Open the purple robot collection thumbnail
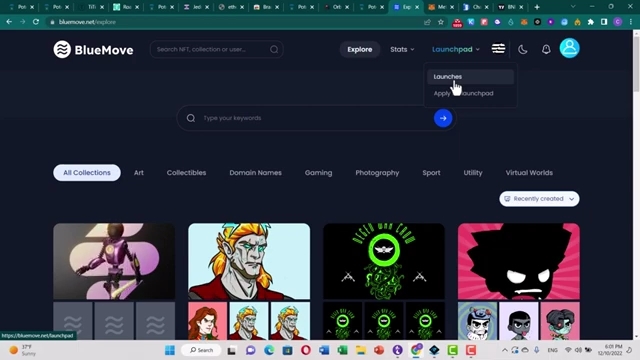Image resolution: width=640 pixels, height=360 pixels. click(114, 261)
